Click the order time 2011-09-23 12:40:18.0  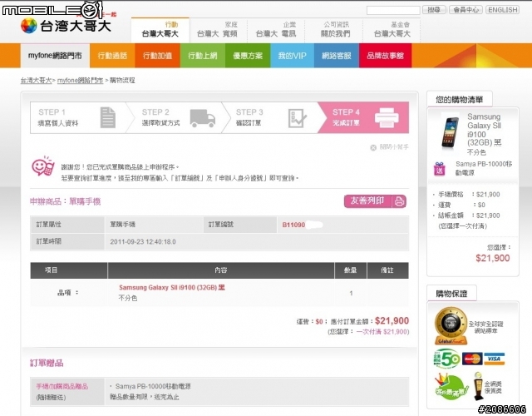pyautogui.click(x=143, y=242)
